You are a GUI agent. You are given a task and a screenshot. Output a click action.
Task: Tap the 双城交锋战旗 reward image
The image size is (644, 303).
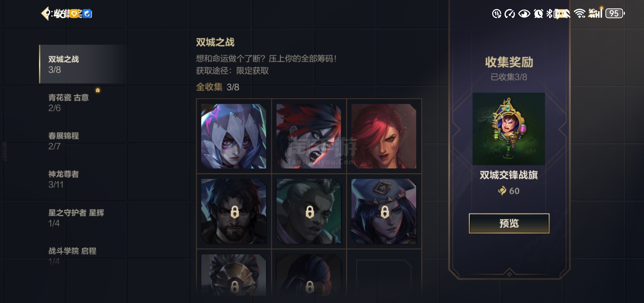click(x=509, y=129)
